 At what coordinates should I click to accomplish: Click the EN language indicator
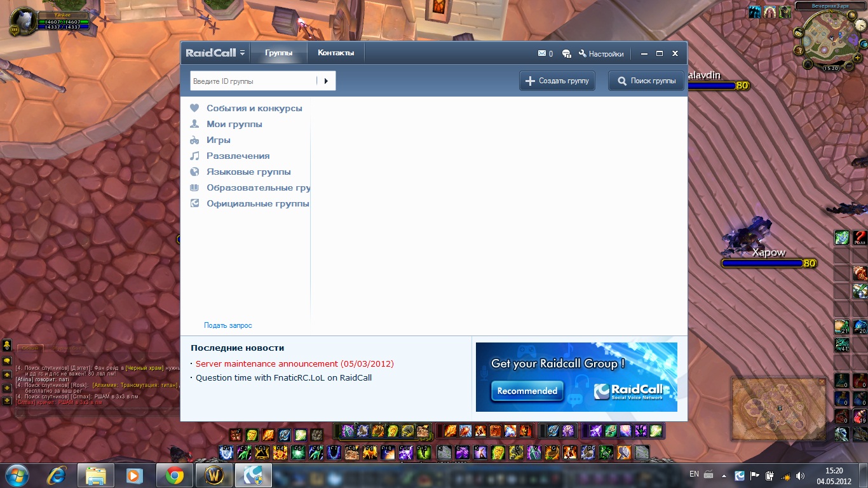(695, 475)
